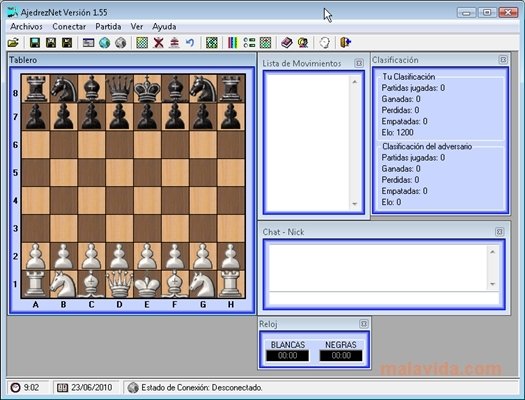Click the AjedrezNet title bar app icon
This screenshot has width=525, height=400.
pyautogui.click(x=12, y=12)
